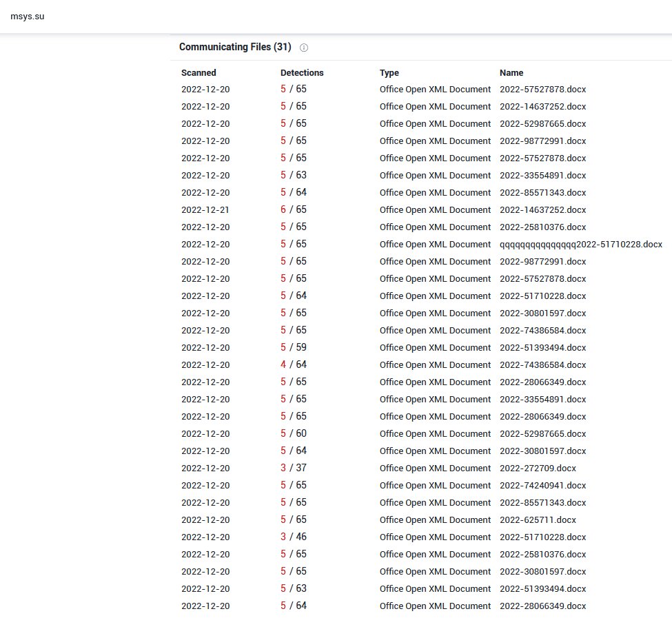This screenshot has height=618, width=672.
Task: Open 2022-74386584.docx with 5 / 65 detections
Action: [x=542, y=330]
